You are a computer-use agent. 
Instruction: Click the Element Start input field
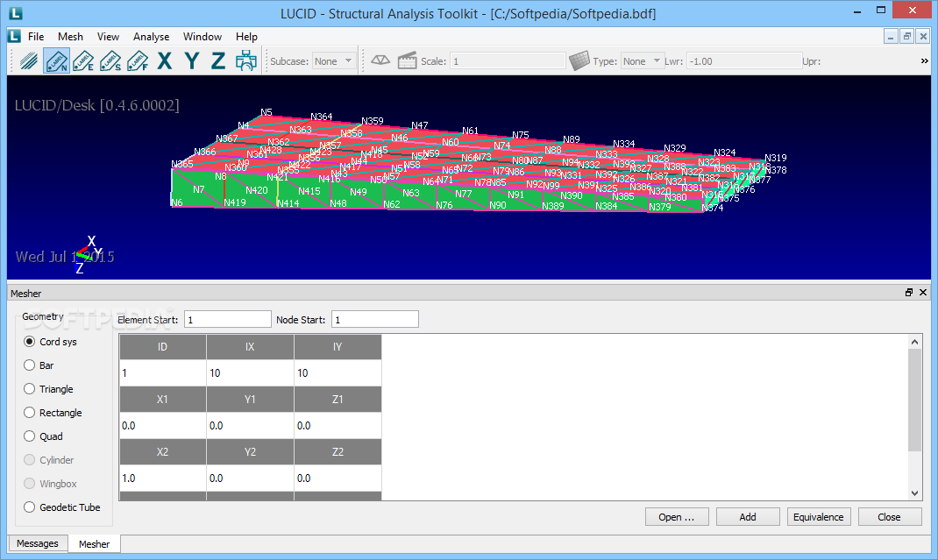tap(227, 320)
